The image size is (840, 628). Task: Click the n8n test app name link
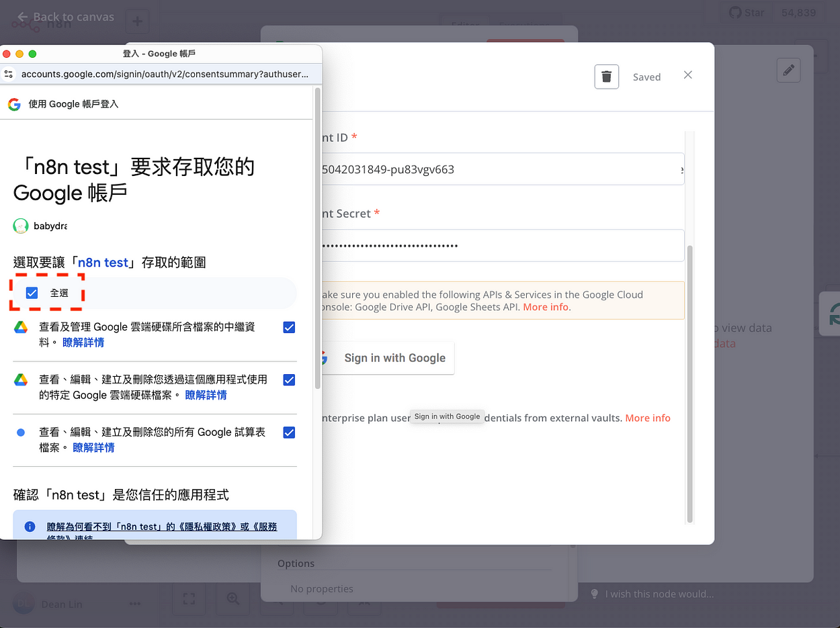click(103, 263)
